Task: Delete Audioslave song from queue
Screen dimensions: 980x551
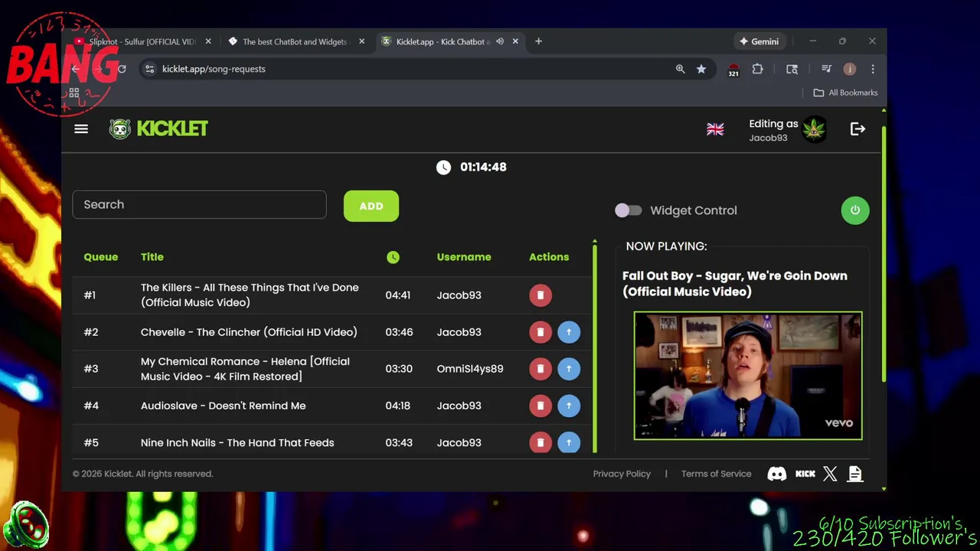Action: click(541, 406)
